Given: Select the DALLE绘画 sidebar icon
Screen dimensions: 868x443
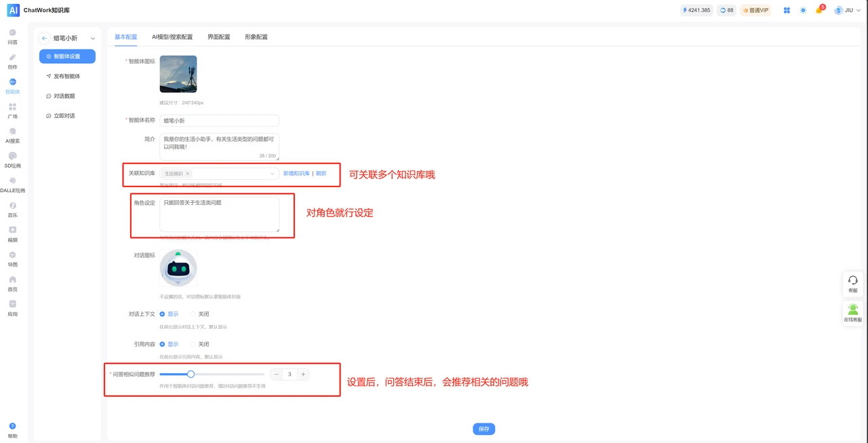Looking at the screenshot, I should pyautogui.click(x=14, y=185).
